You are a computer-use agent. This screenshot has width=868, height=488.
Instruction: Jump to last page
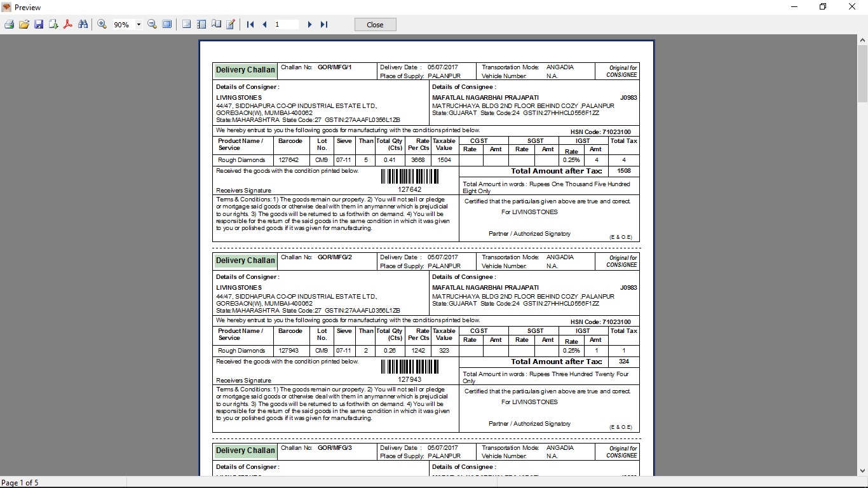tap(323, 24)
